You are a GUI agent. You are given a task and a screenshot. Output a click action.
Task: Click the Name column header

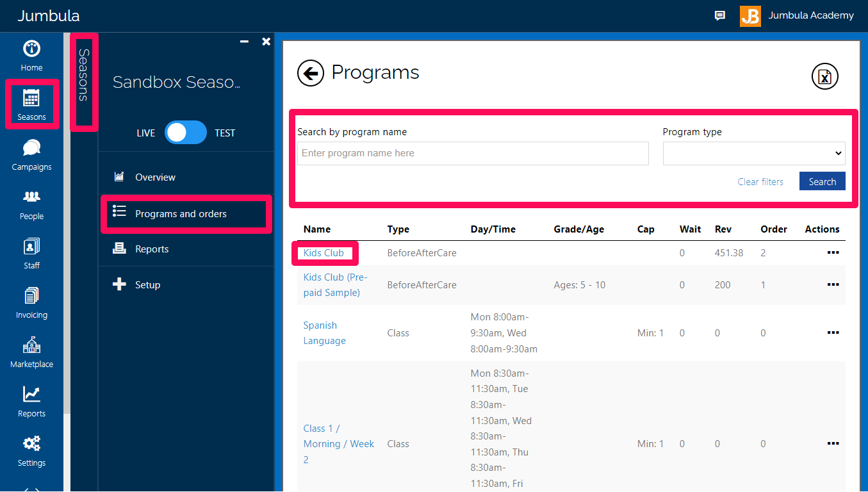(x=317, y=229)
